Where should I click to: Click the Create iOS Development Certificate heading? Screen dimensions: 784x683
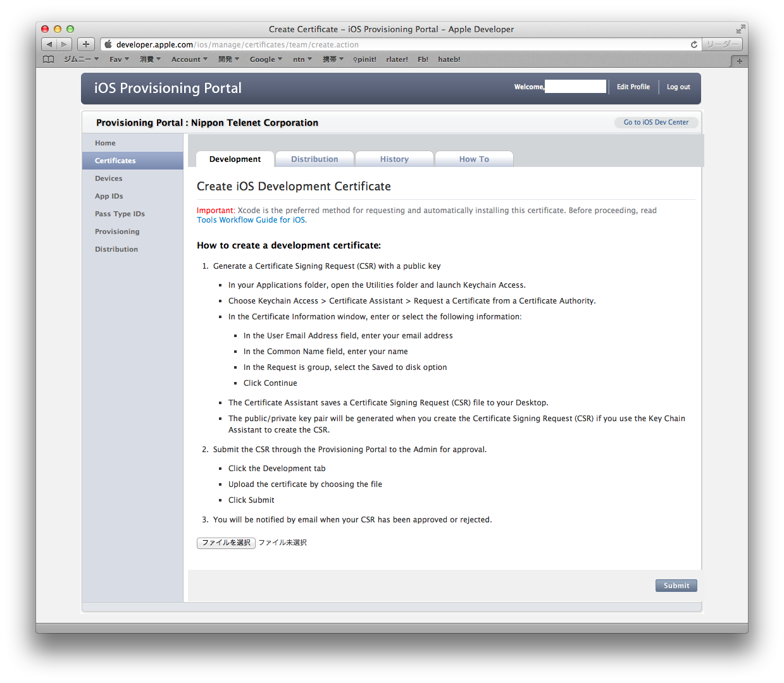tap(294, 187)
